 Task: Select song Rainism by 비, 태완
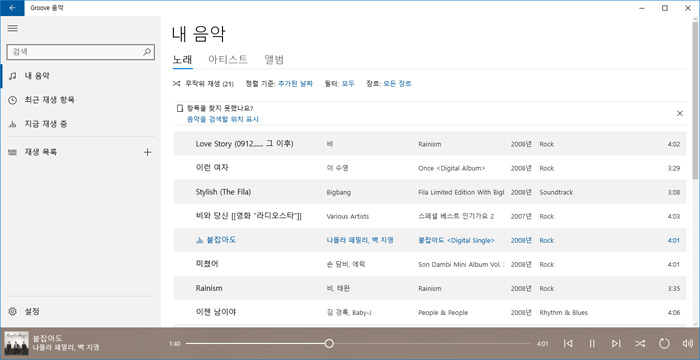pos(429,289)
